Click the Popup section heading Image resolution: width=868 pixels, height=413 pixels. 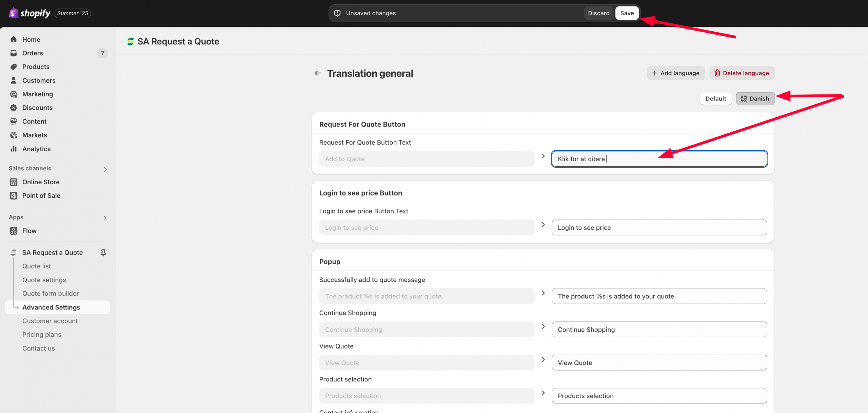point(330,261)
